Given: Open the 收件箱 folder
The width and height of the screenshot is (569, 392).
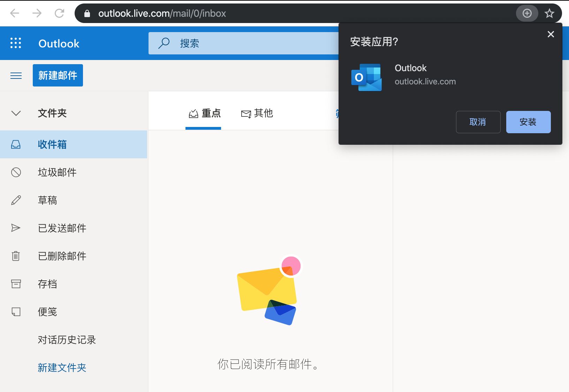Looking at the screenshot, I should 74,144.
